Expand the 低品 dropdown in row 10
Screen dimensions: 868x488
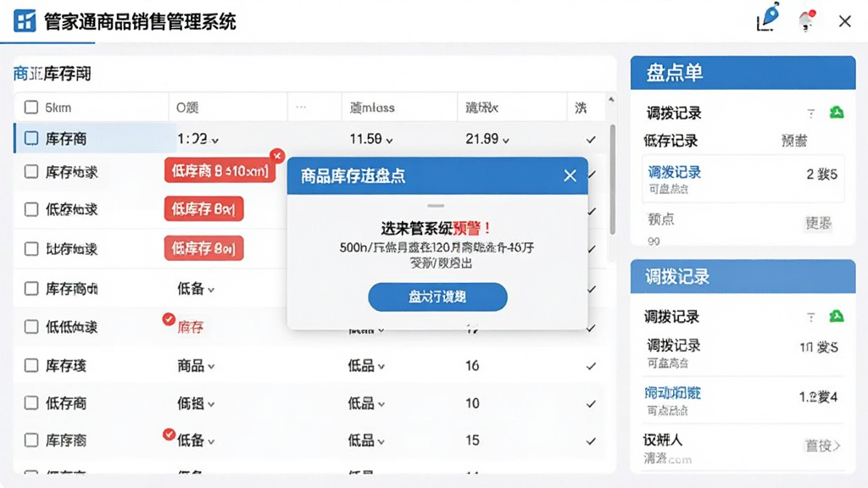point(366,403)
